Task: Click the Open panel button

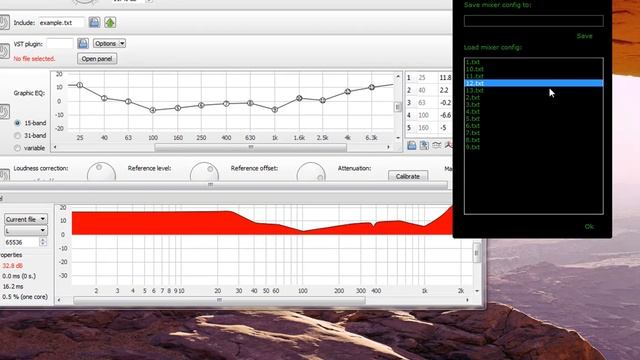Action: click(x=97, y=59)
